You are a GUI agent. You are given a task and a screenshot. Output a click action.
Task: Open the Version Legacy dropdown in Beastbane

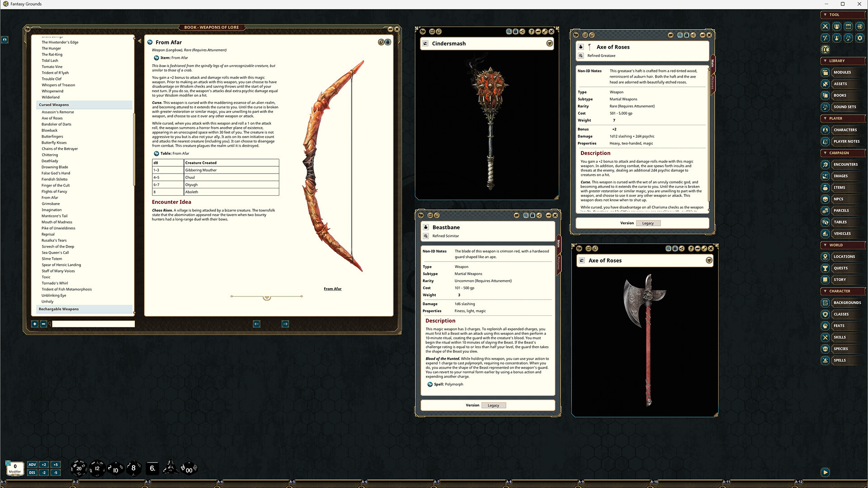493,405
